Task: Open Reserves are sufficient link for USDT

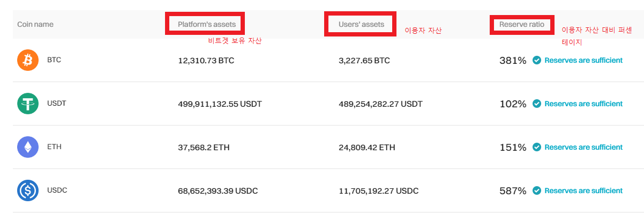Action: 583,104
